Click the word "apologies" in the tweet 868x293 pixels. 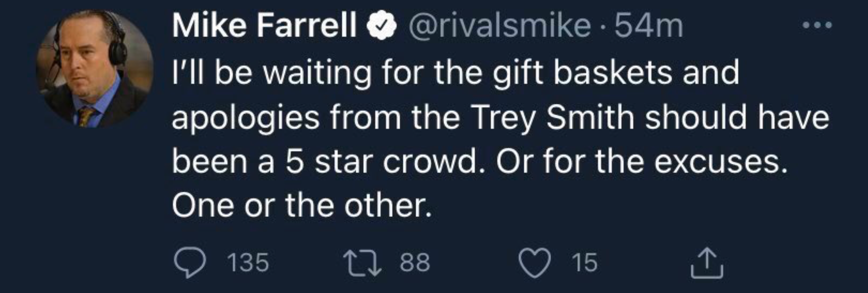point(246,118)
